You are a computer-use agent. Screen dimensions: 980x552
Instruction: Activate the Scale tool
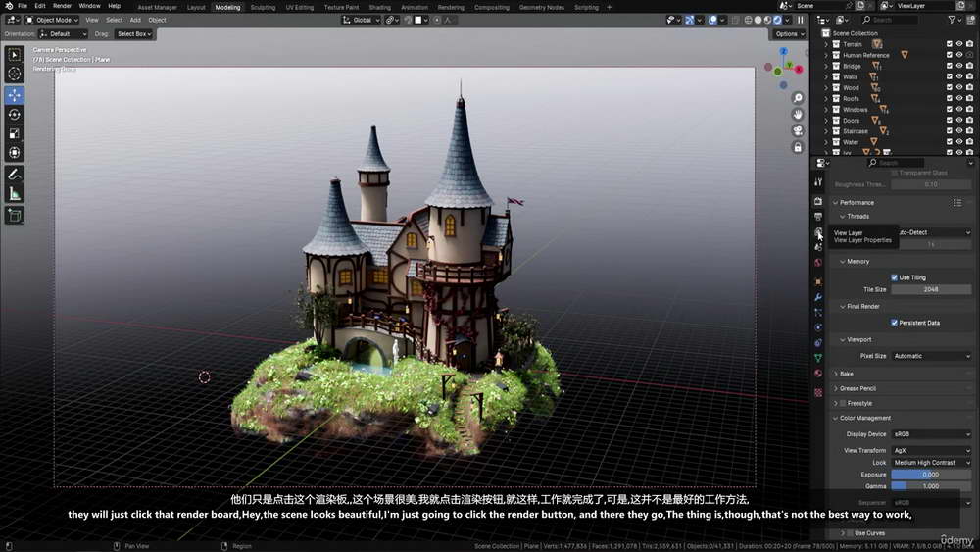click(15, 133)
